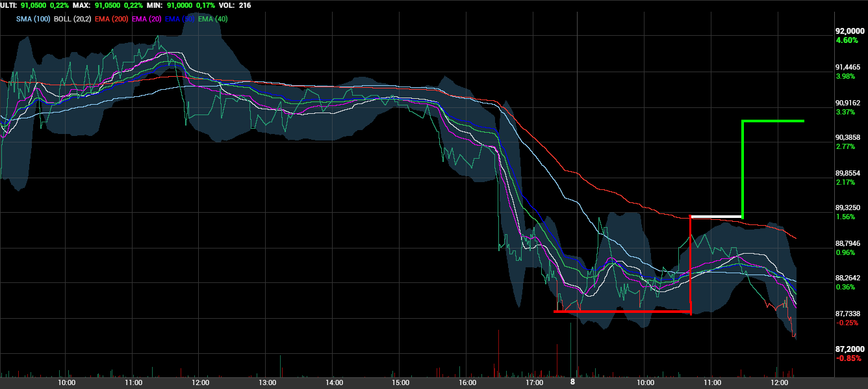Screen dimensions: 868x389
Task: Click the 3.37% axis percentage label
Action: click(846, 112)
